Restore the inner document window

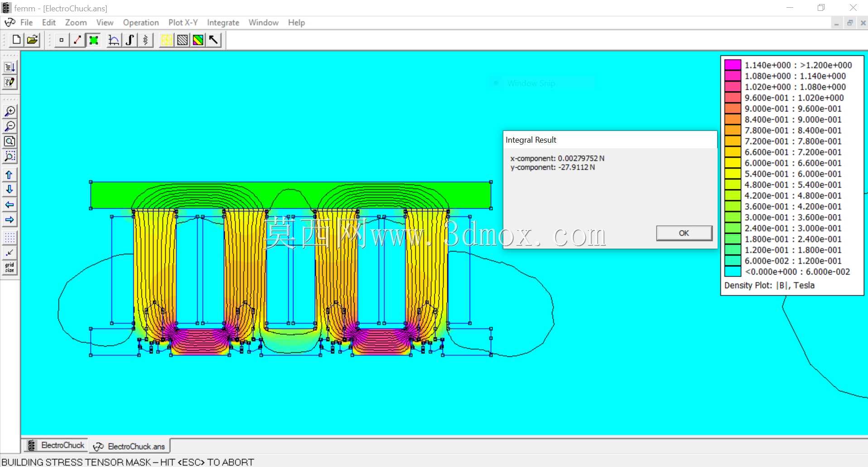point(850,23)
